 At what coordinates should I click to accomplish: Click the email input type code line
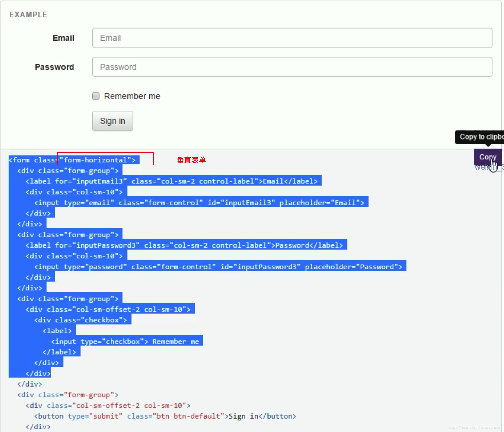tap(199, 203)
